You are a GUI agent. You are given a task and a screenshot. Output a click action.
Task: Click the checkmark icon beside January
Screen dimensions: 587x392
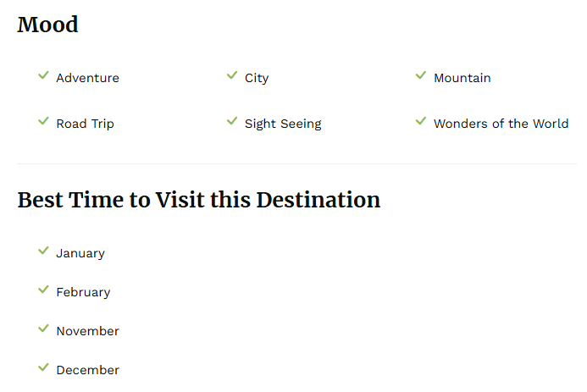click(x=43, y=251)
